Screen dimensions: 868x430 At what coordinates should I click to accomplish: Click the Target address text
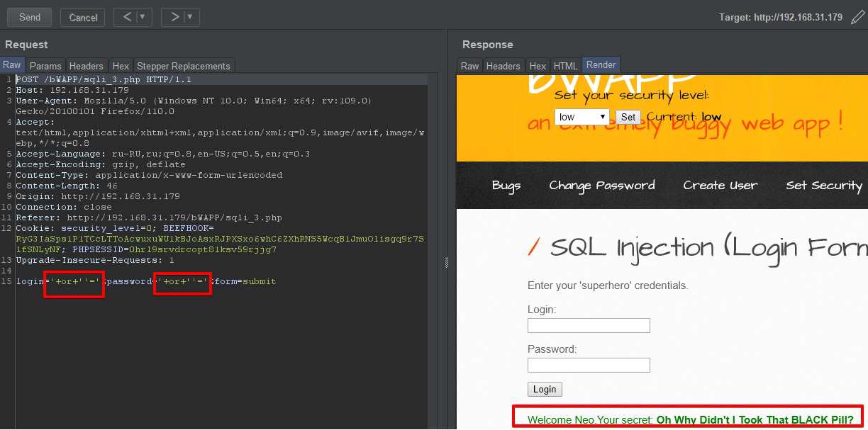pyautogui.click(x=781, y=17)
